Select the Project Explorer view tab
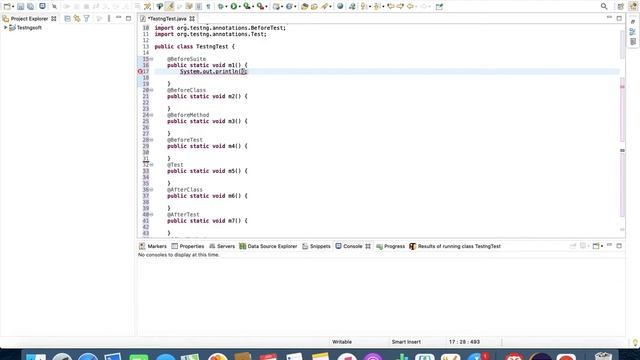 coord(29,19)
